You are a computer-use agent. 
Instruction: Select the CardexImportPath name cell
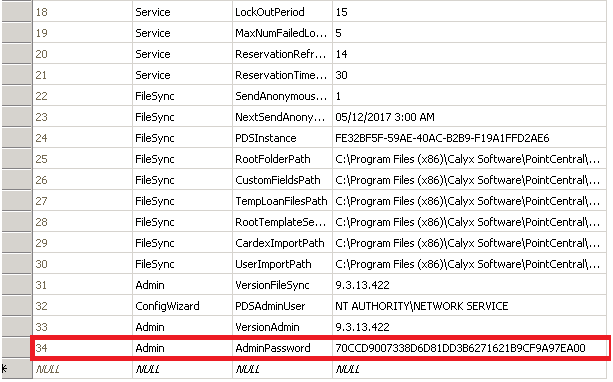(282, 243)
